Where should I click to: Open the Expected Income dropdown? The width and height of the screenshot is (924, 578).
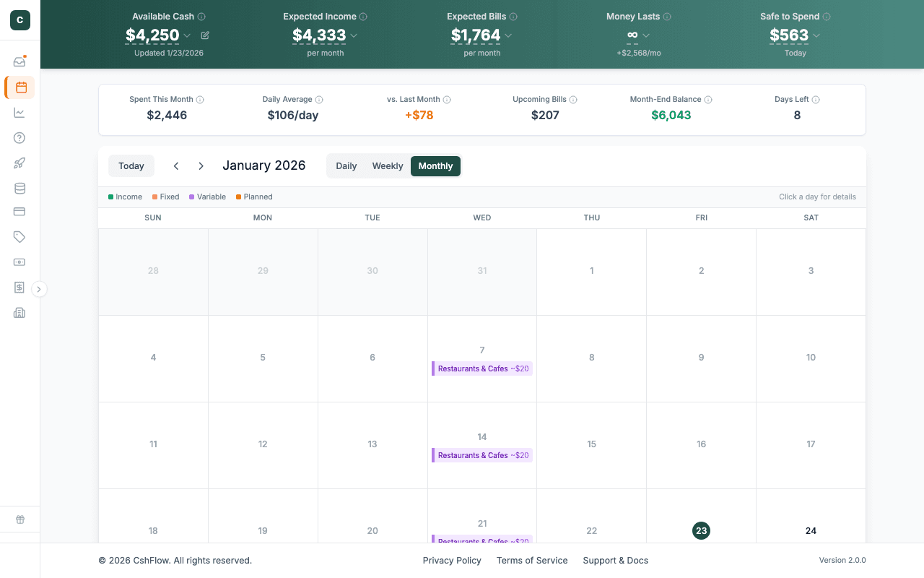(354, 35)
